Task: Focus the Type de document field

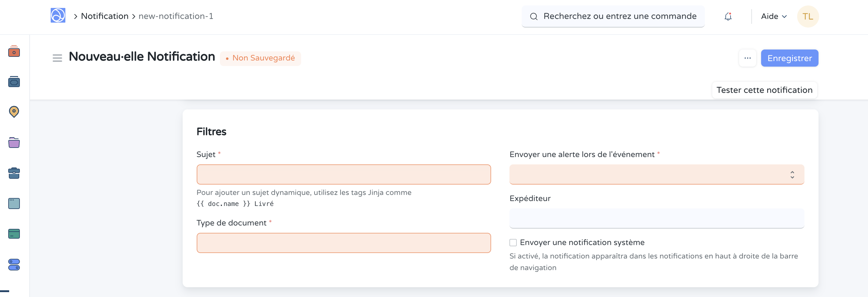Action: click(344, 243)
